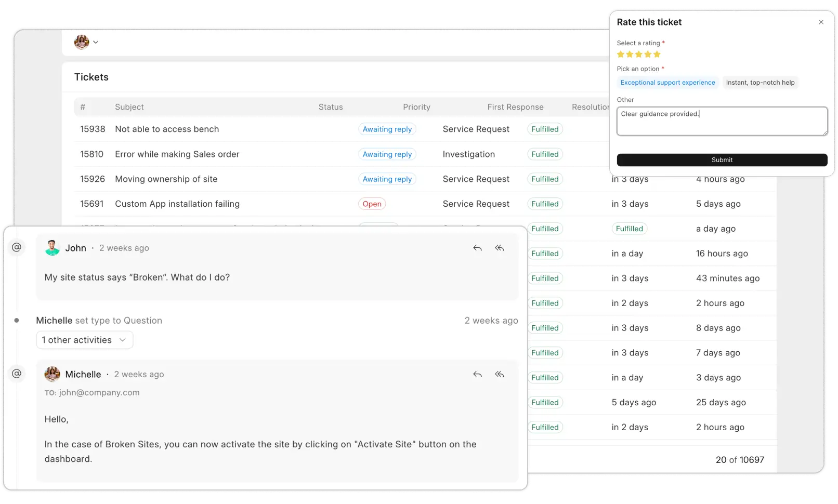Click John's profile avatar
Image resolution: width=838 pixels, height=504 pixels.
(x=52, y=248)
